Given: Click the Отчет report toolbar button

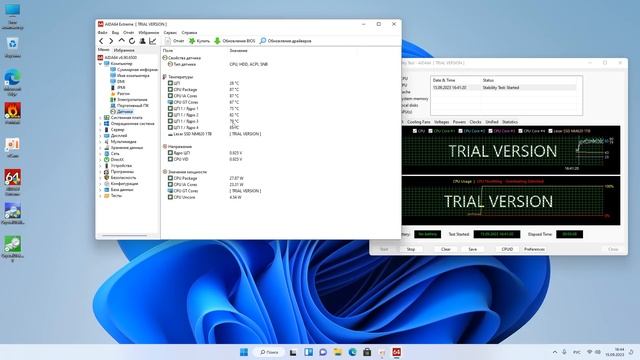Looking at the screenshot, I should tap(174, 41).
